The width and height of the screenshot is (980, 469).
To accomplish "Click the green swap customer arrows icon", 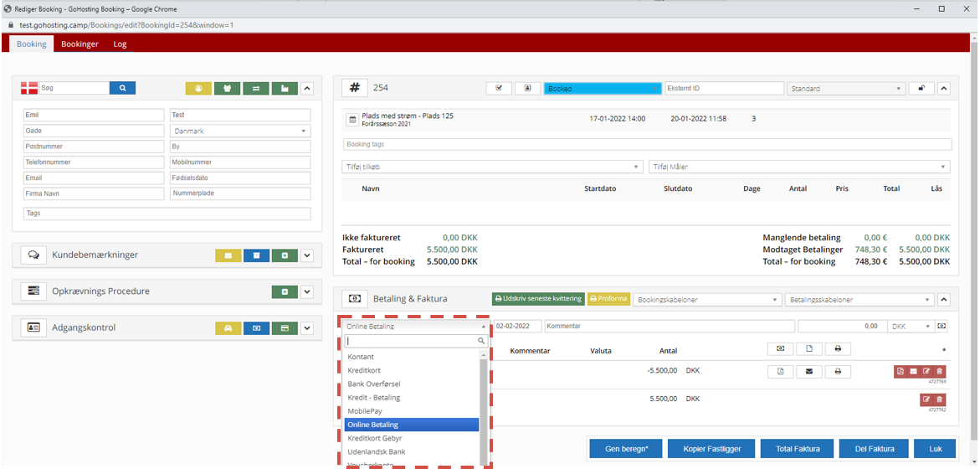I will (x=256, y=88).
